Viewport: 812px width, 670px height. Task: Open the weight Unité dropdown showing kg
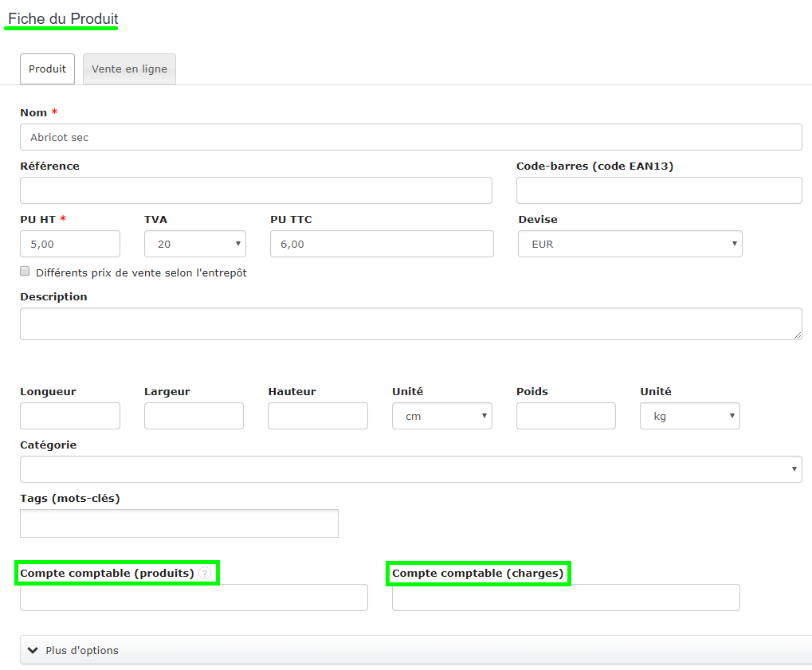pos(688,415)
